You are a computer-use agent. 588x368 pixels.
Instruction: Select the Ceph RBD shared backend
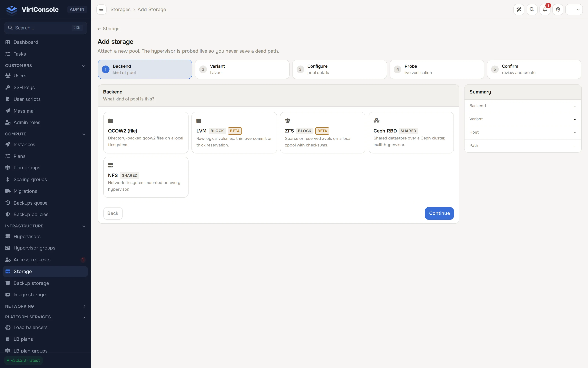(411, 133)
